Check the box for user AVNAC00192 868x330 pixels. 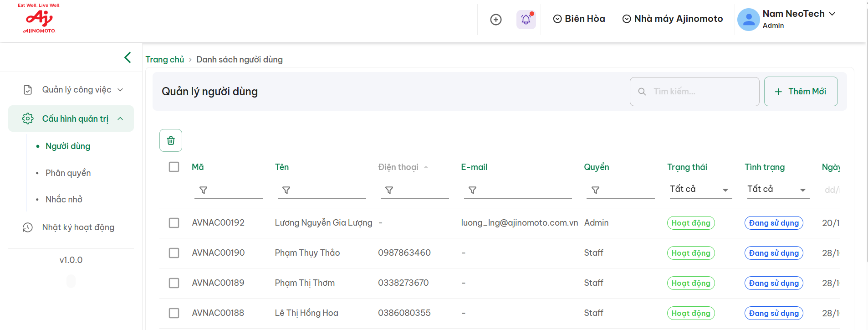click(174, 223)
